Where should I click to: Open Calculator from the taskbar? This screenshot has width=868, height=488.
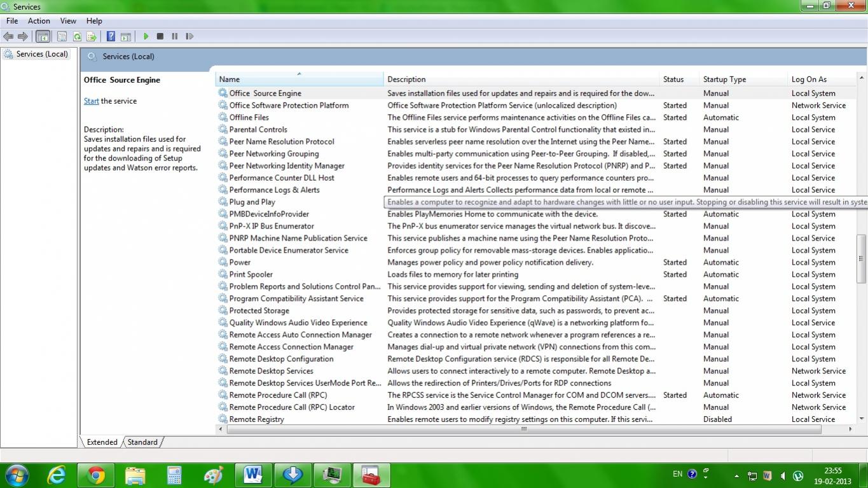click(174, 475)
